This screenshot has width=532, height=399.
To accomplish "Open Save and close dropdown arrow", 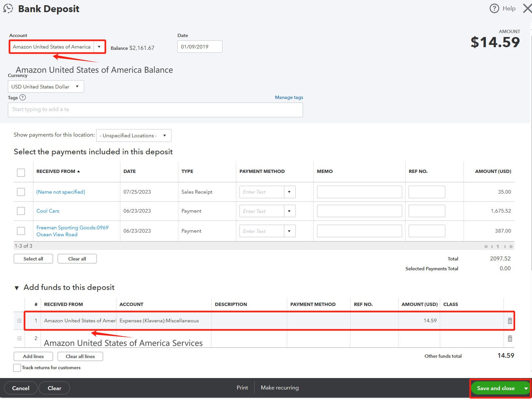I will coord(526,388).
